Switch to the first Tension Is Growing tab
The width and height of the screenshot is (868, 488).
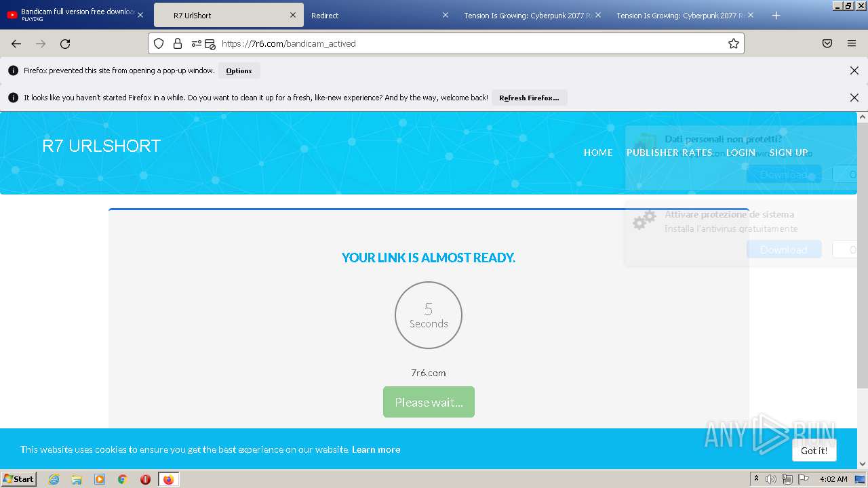[532, 15]
